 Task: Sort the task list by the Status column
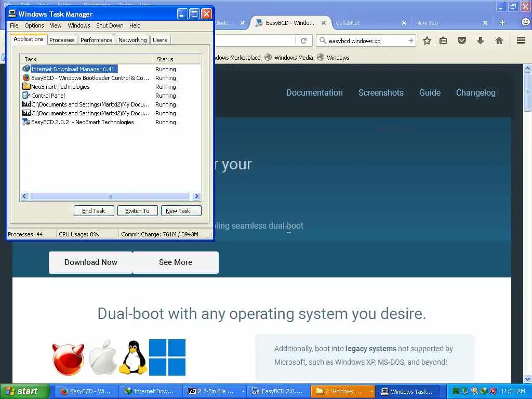pyautogui.click(x=177, y=59)
